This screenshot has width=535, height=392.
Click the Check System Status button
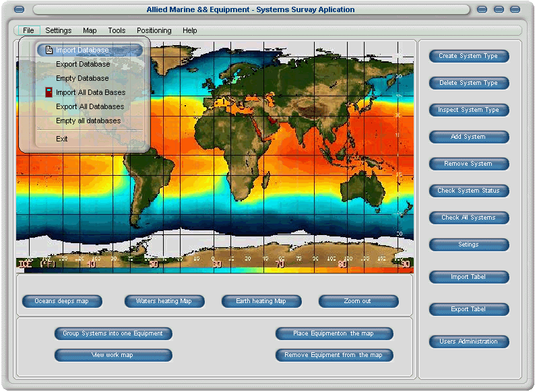coord(469,191)
